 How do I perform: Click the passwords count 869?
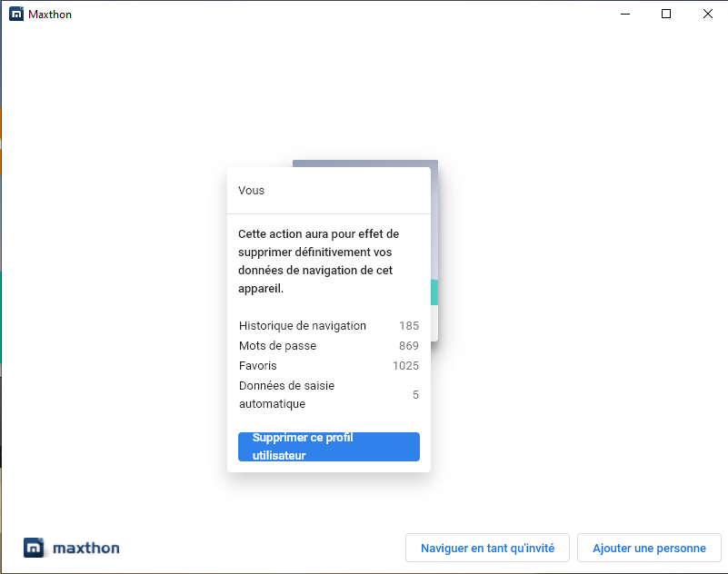409,346
